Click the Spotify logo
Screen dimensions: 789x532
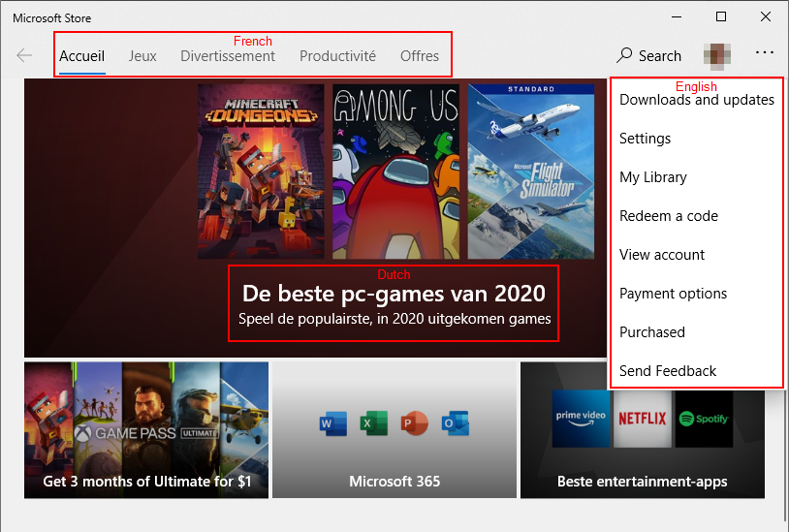tap(704, 419)
